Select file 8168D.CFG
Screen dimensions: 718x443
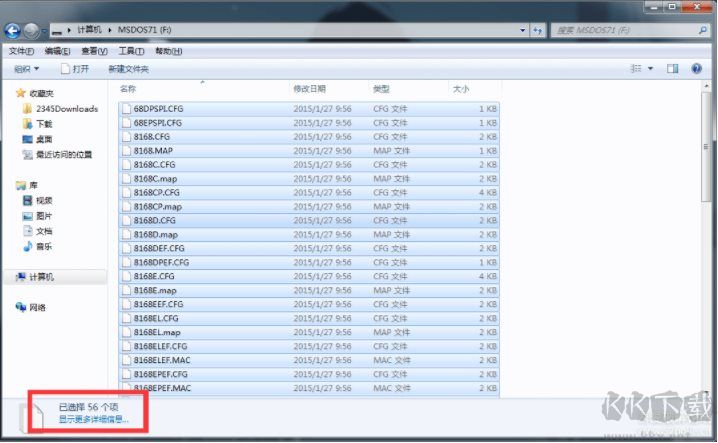pos(309,221)
